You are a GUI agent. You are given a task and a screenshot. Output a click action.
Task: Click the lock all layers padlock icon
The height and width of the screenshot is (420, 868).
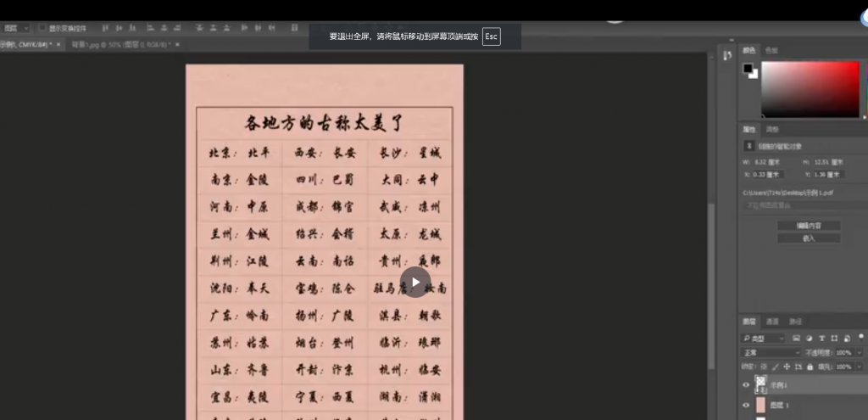pyautogui.click(x=810, y=367)
